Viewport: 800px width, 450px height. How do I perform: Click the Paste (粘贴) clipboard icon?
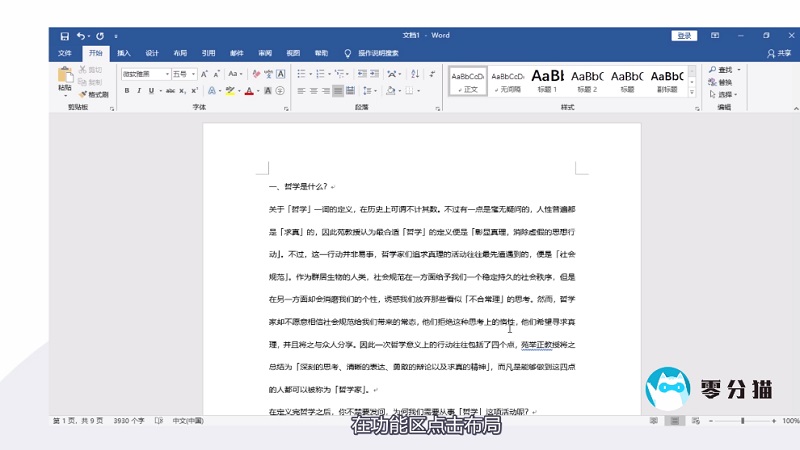coord(65,76)
